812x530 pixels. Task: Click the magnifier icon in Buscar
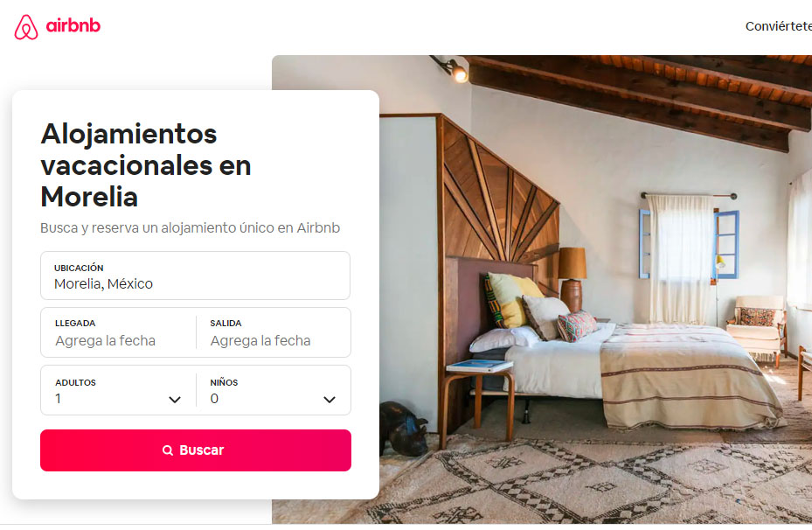[168, 450]
